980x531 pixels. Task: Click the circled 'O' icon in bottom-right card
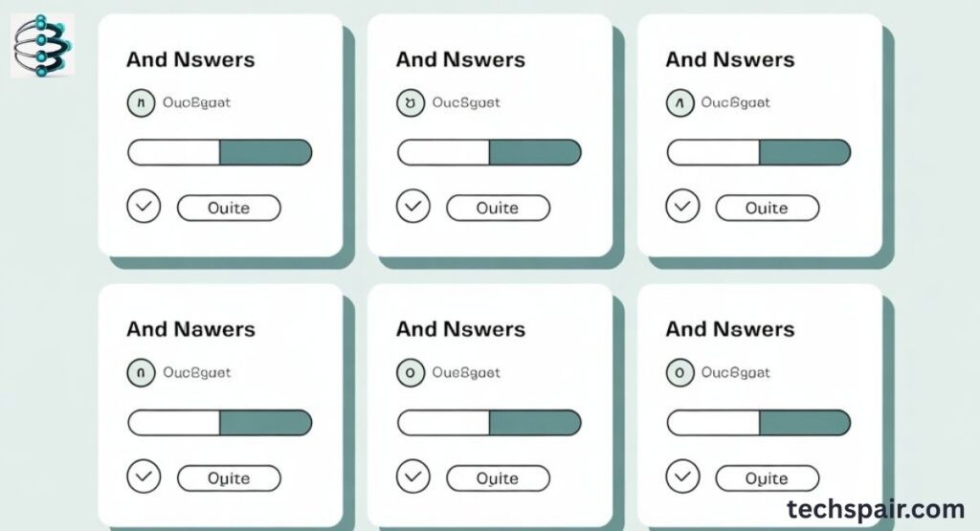coord(680,373)
